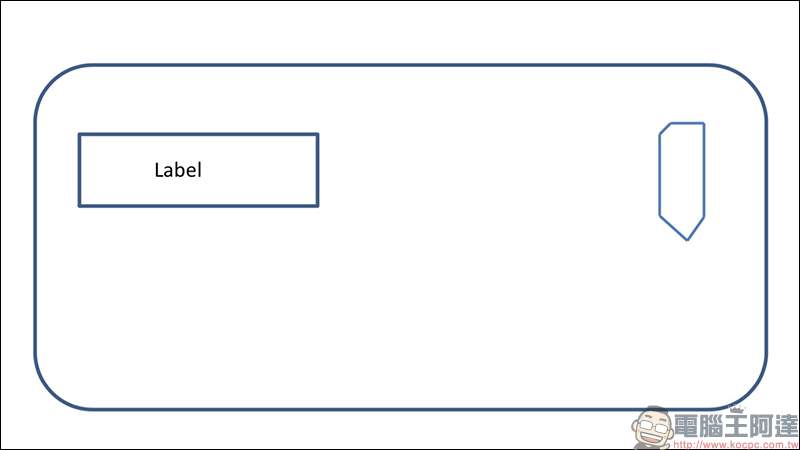This screenshot has width=800, height=450.
Task: Select the pointed bottom tip of the pentagon shape
Action: pos(687,238)
